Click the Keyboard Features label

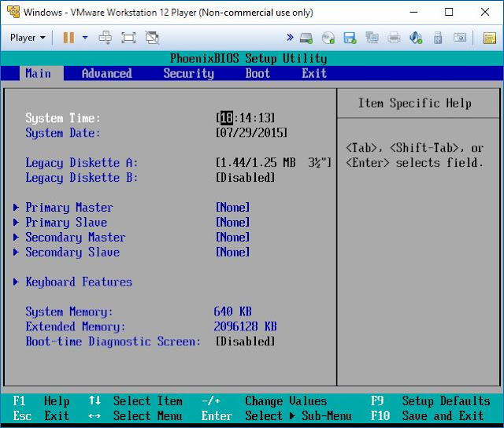click(79, 282)
